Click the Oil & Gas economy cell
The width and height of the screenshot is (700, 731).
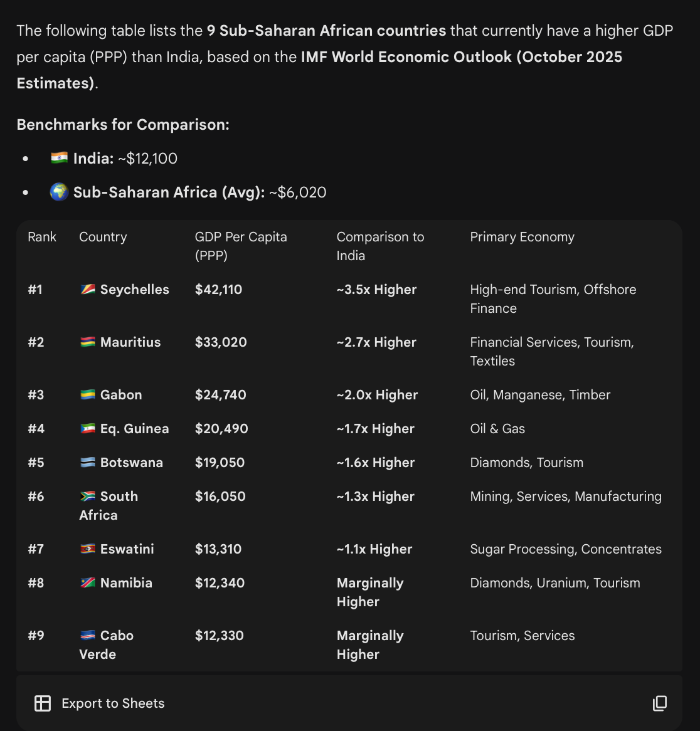point(497,429)
